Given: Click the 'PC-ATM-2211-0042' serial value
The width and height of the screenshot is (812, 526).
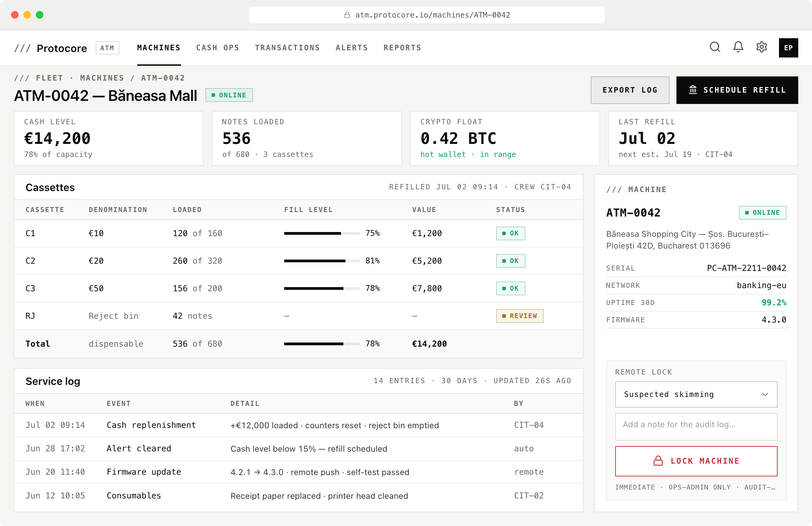Looking at the screenshot, I should [x=747, y=268].
